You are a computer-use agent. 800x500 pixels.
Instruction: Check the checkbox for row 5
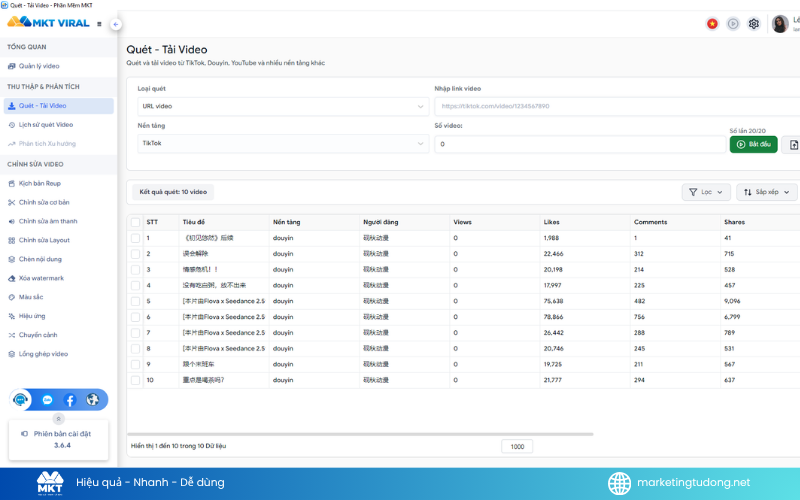click(135, 302)
